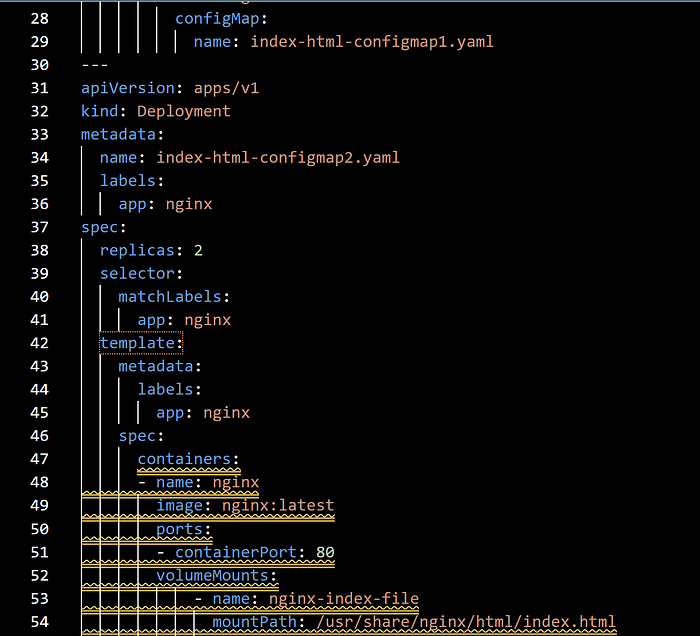Click the containerPort value 80

click(x=325, y=553)
